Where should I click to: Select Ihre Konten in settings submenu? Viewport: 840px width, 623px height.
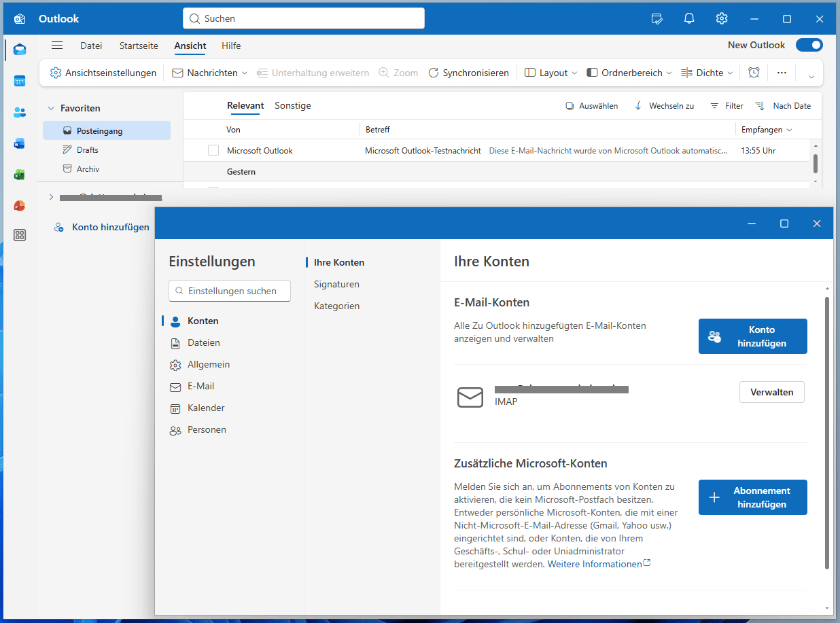coord(339,262)
